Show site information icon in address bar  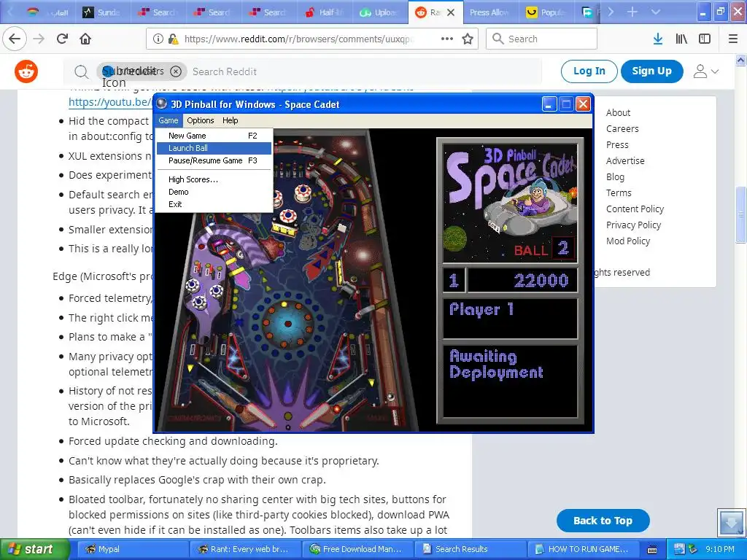(158, 39)
